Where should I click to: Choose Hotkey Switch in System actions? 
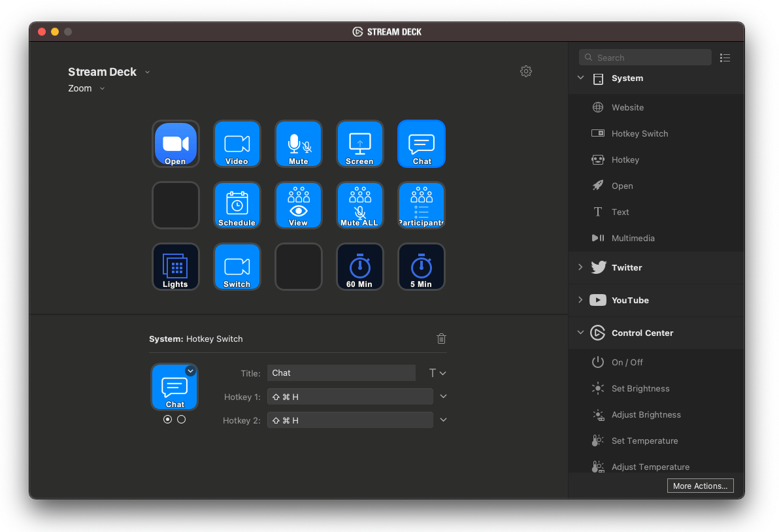639,133
